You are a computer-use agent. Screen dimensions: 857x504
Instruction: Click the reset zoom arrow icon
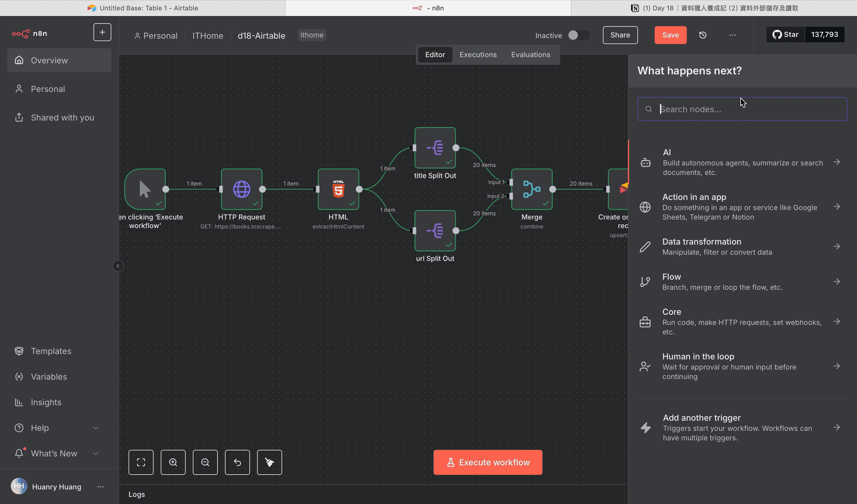coord(237,462)
